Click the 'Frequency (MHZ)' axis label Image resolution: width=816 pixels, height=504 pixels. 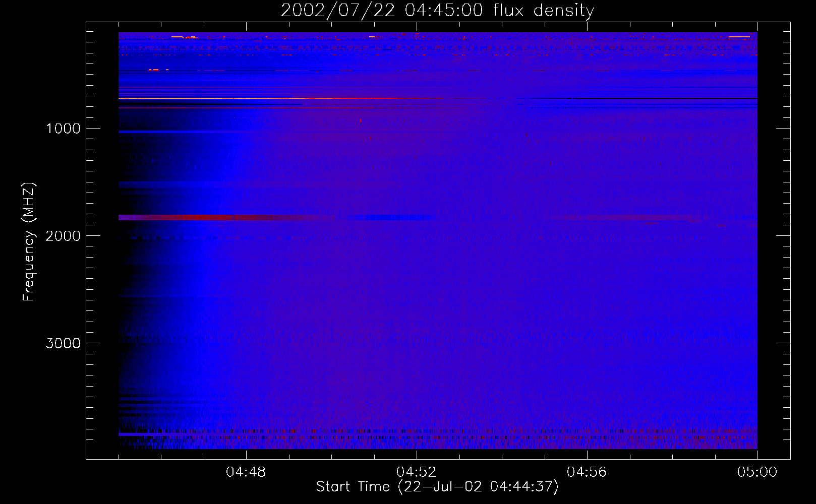pyautogui.click(x=29, y=242)
